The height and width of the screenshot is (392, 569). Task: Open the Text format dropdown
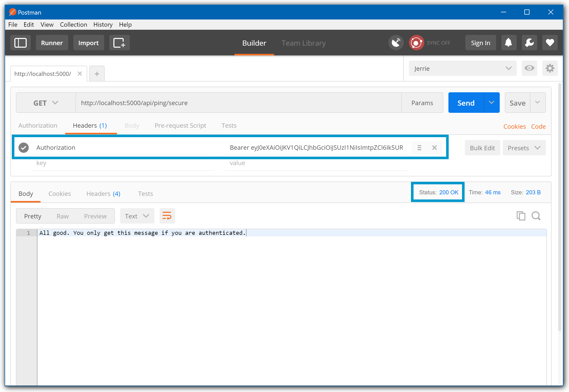[x=137, y=216]
